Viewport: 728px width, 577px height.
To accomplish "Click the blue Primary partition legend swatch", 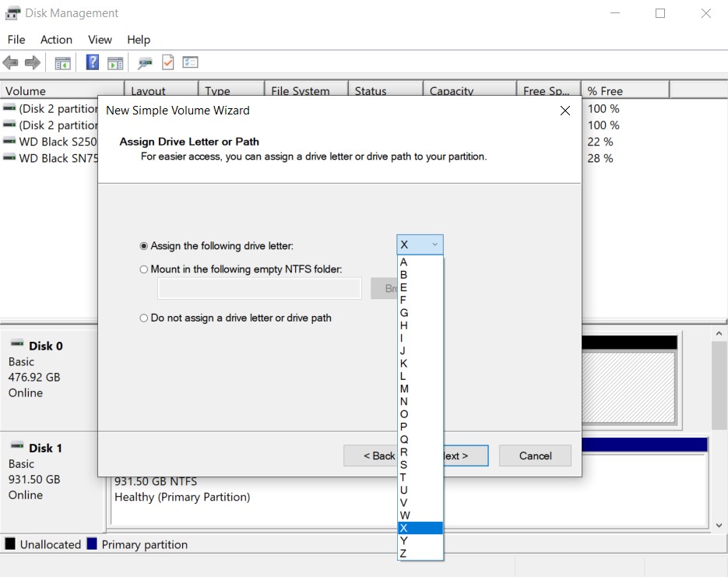I will tap(92, 544).
